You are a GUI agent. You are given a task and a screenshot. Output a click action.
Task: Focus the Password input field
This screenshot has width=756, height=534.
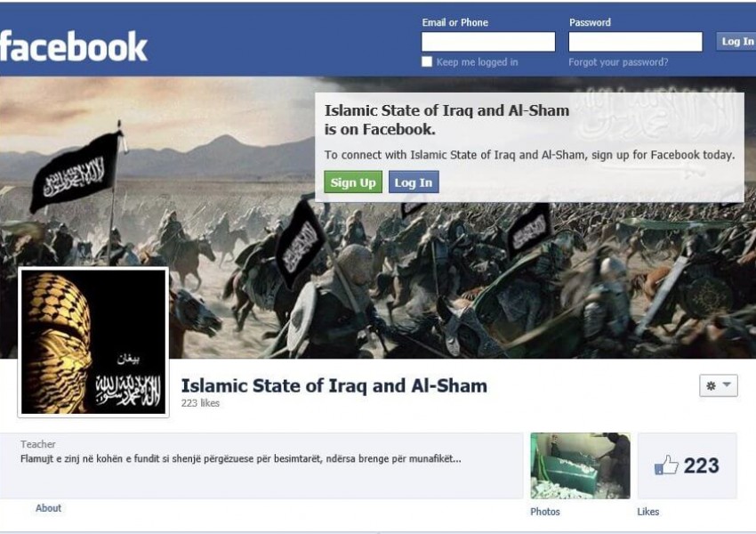[635, 42]
